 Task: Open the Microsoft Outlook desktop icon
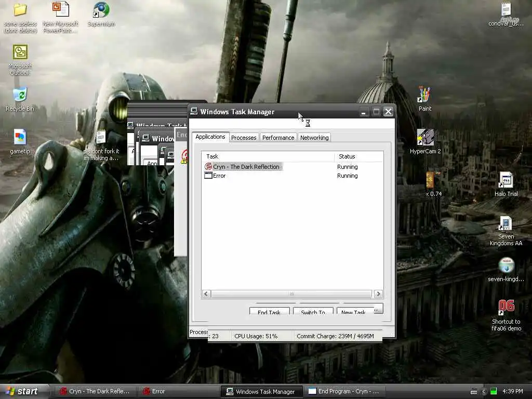[x=20, y=52]
